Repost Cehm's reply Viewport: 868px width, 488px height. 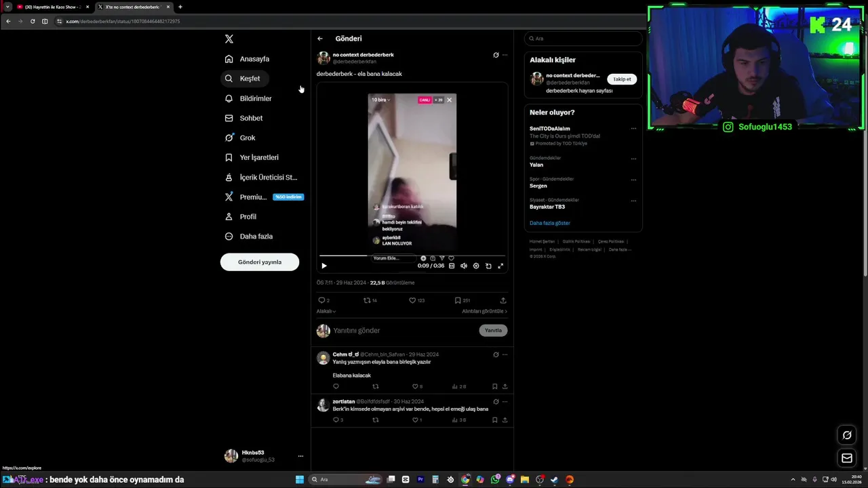pos(376,386)
